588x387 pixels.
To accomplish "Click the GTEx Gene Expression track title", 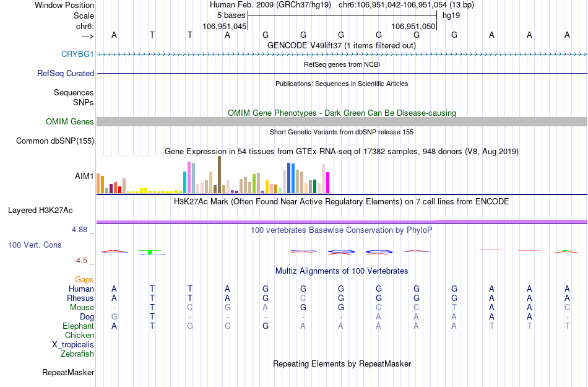I will pos(342,152).
